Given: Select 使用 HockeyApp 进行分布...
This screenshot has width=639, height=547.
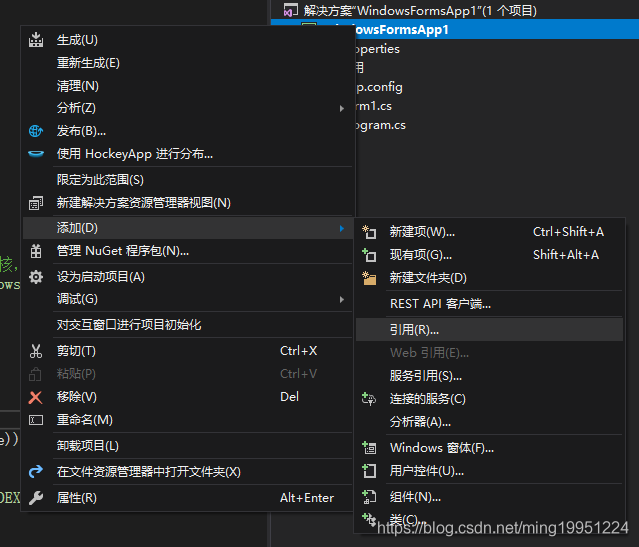Looking at the screenshot, I should pos(187,154).
